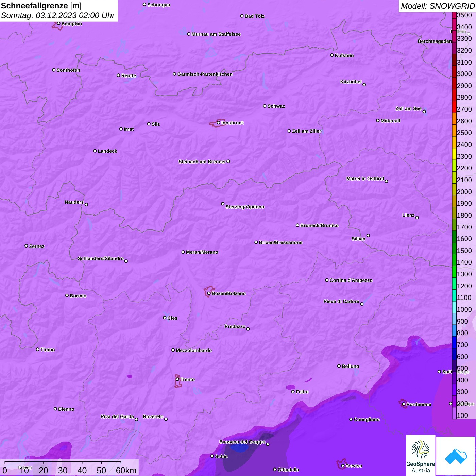Click the Meran/Merano place label

(x=202, y=252)
